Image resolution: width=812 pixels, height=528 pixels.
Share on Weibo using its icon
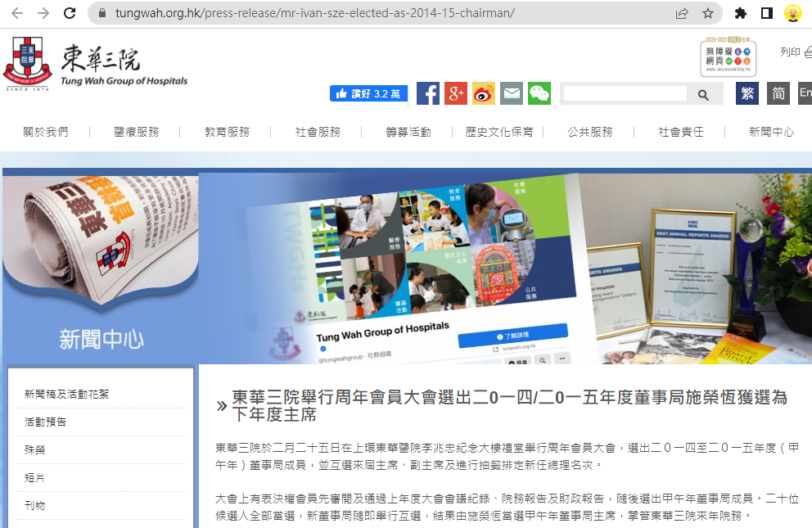(484, 93)
